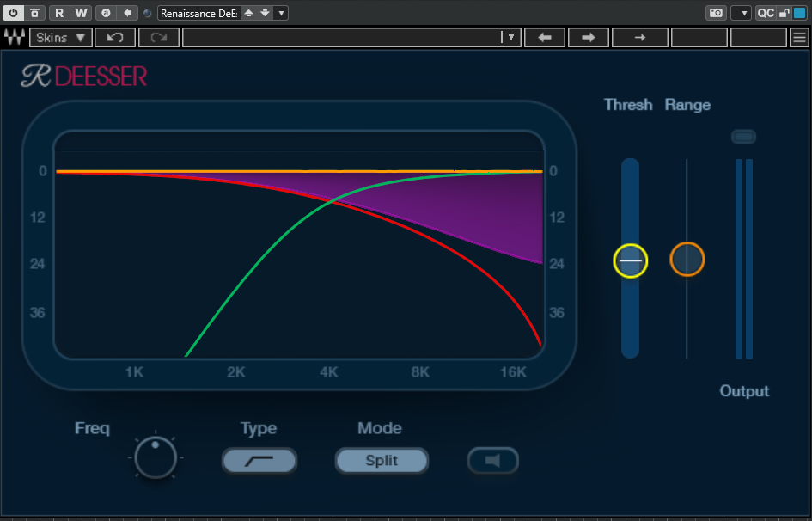Click the plugin snapshot camera icon

coord(717,13)
